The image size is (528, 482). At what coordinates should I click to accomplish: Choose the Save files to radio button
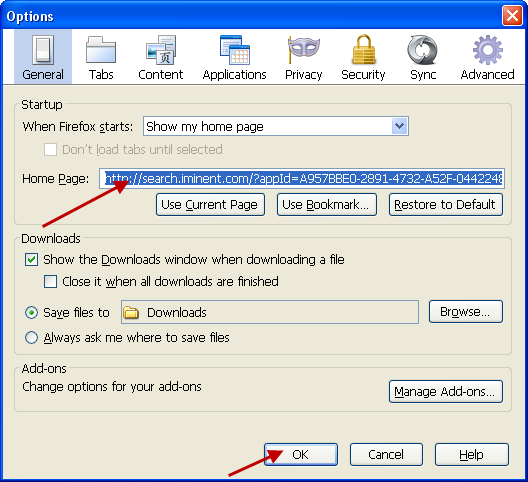point(31,313)
